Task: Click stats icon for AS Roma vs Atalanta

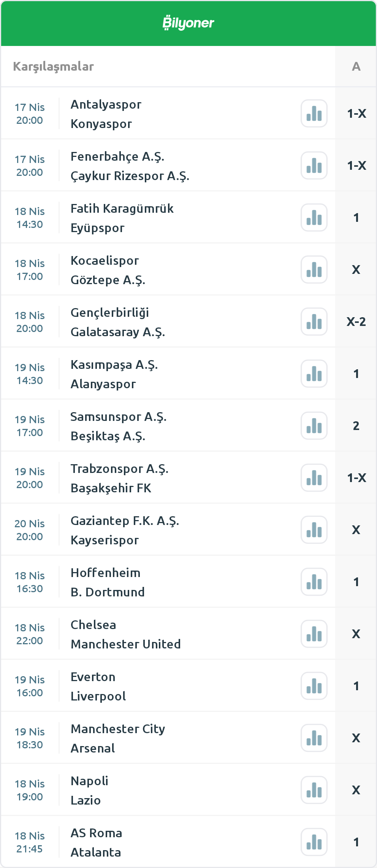Action: coord(314,842)
